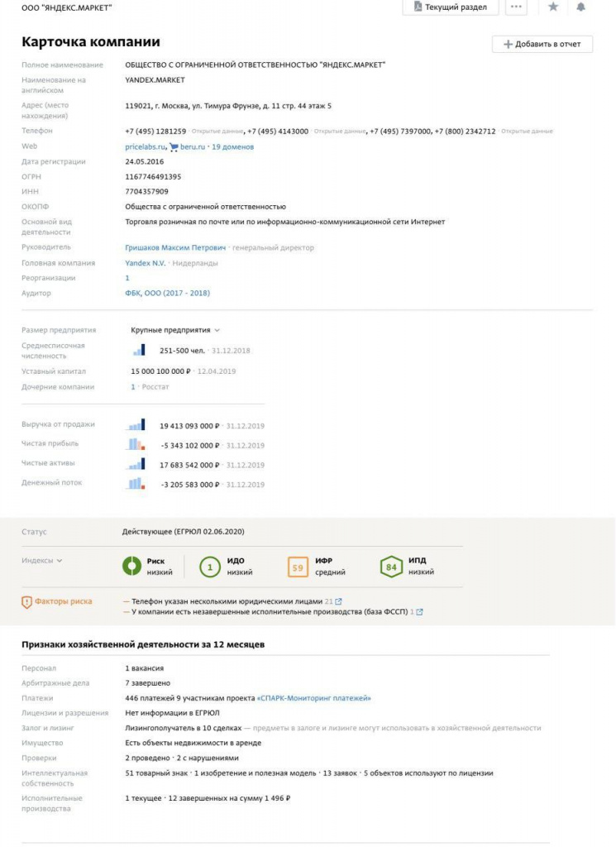
Task: Click the notification bell icon
Action: point(581,7)
